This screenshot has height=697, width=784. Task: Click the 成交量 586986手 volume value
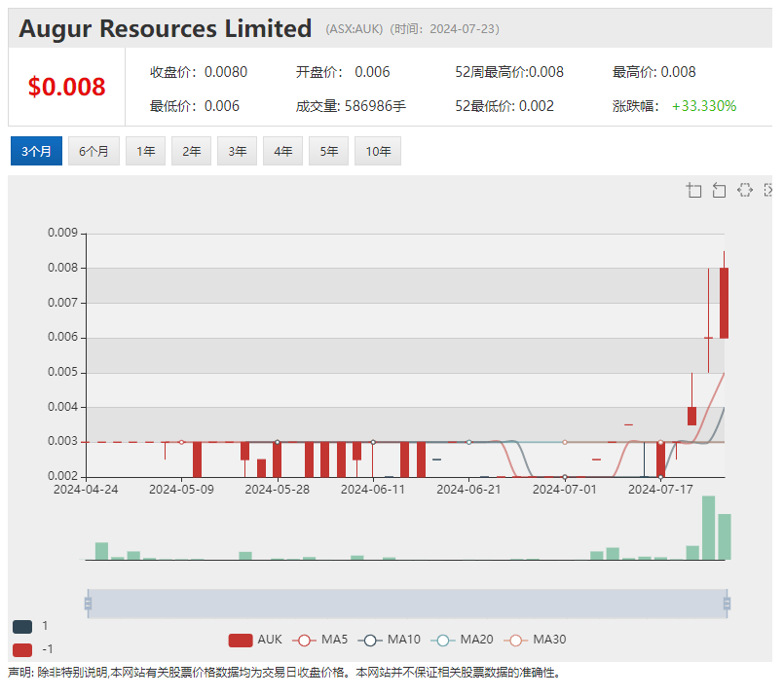[351, 106]
